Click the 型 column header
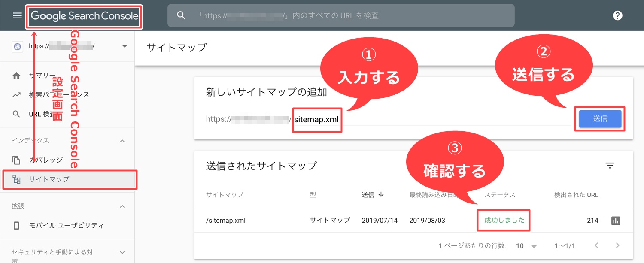 (313, 195)
